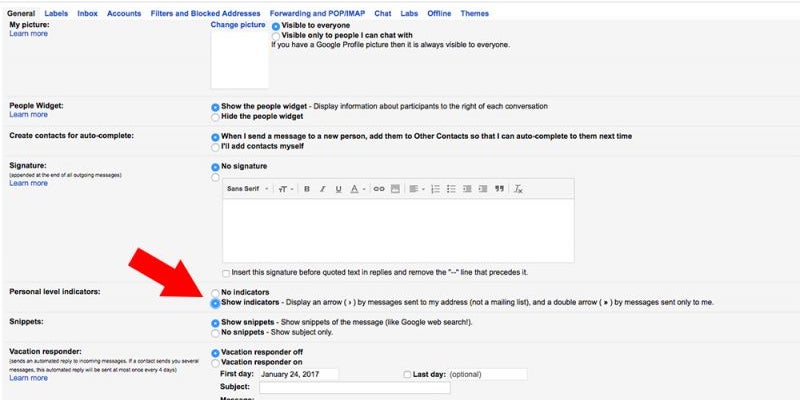Increase indent in the signature editor

coord(483,189)
